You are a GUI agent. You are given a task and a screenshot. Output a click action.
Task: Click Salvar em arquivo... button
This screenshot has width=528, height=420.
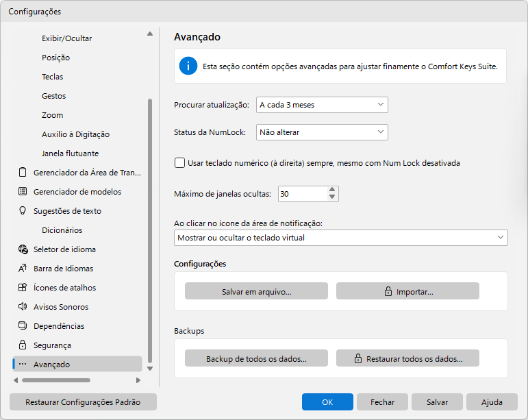click(256, 291)
